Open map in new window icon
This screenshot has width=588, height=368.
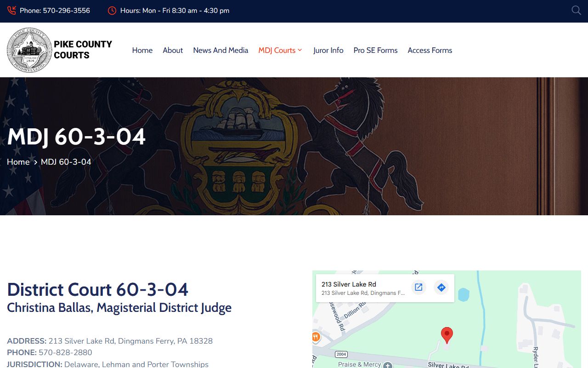[x=418, y=287]
